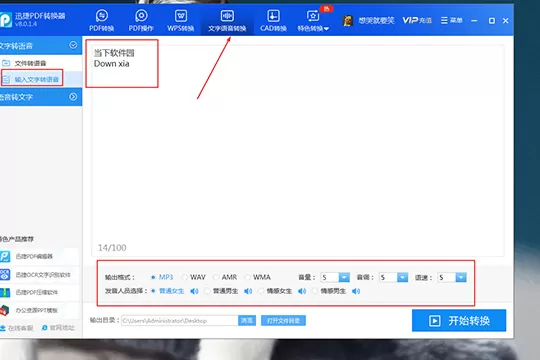
Task: Click the 迅捷PDF转换器 app logo
Action: pyautogui.click(x=6, y=20)
